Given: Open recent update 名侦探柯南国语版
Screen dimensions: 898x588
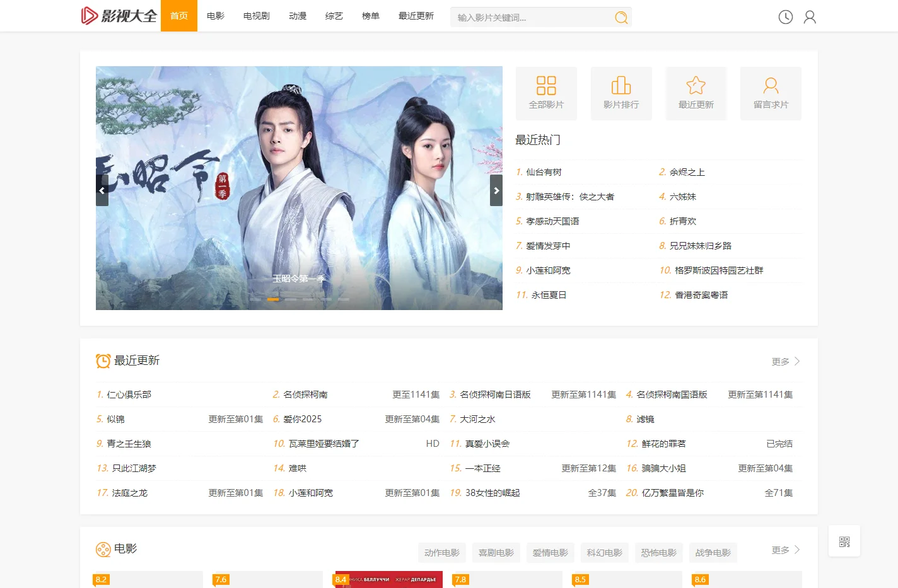Looking at the screenshot, I should tap(672, 395).
